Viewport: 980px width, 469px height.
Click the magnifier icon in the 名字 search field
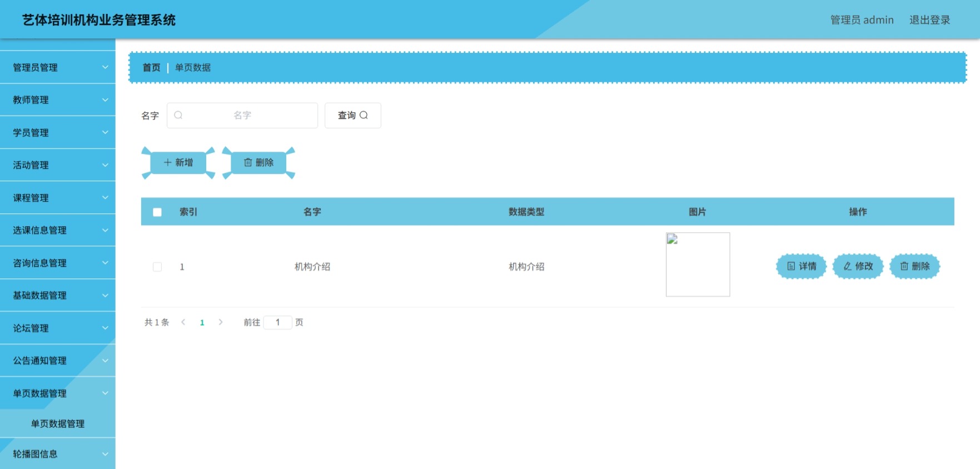[178, 115]
